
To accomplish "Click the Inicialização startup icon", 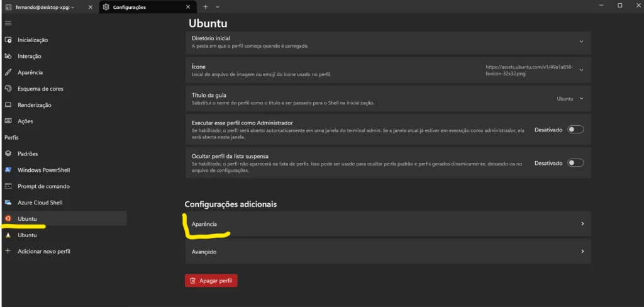I will click(8, 40).
